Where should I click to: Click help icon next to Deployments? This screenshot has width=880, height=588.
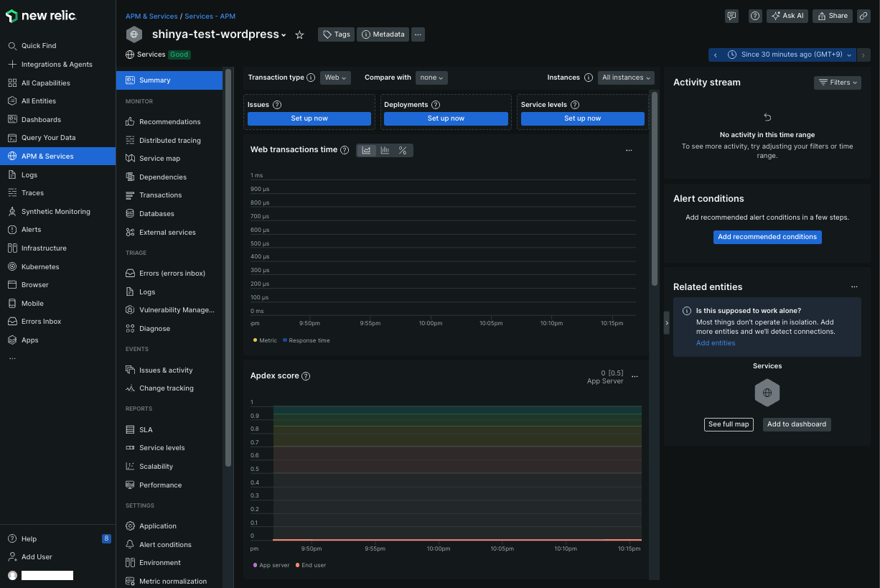(436, 105)
